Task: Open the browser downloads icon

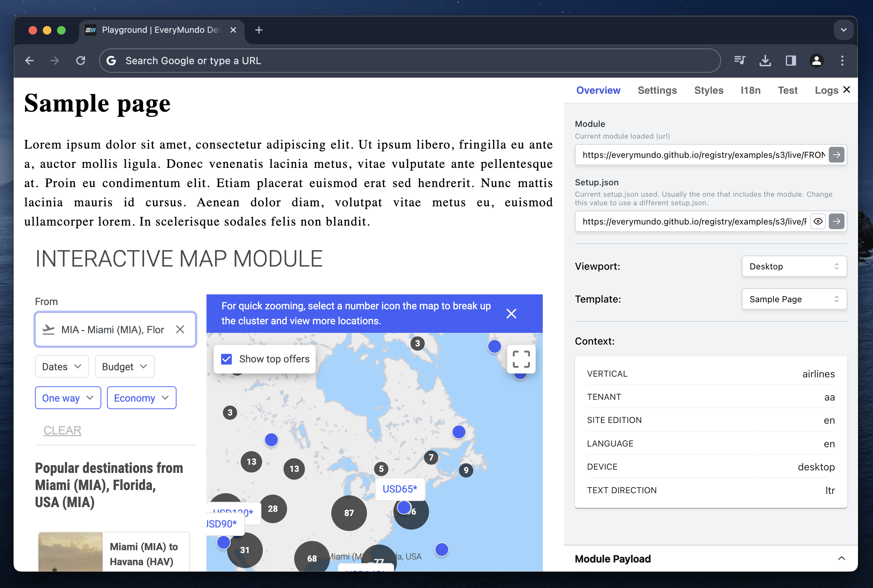Action: tap(765, 60)
